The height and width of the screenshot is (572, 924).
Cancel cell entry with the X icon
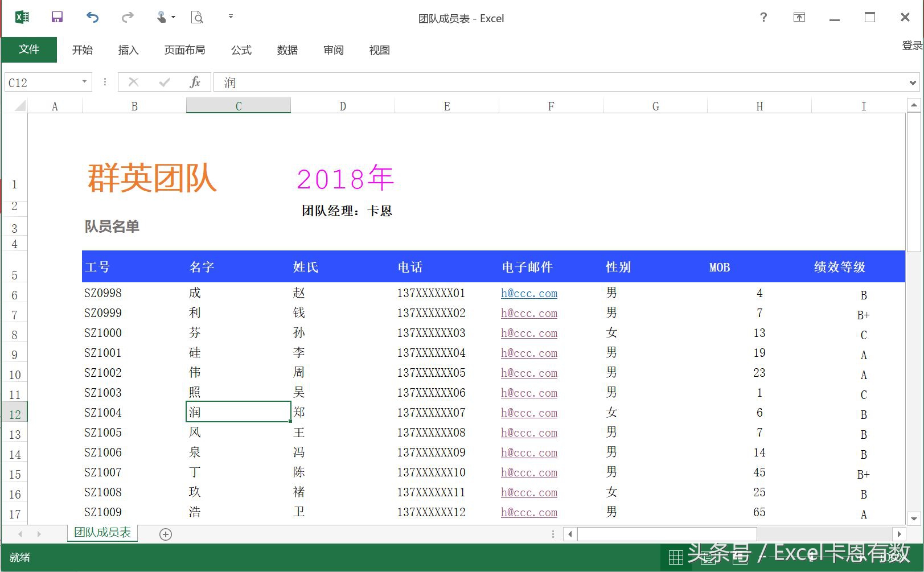pos(134,82)
